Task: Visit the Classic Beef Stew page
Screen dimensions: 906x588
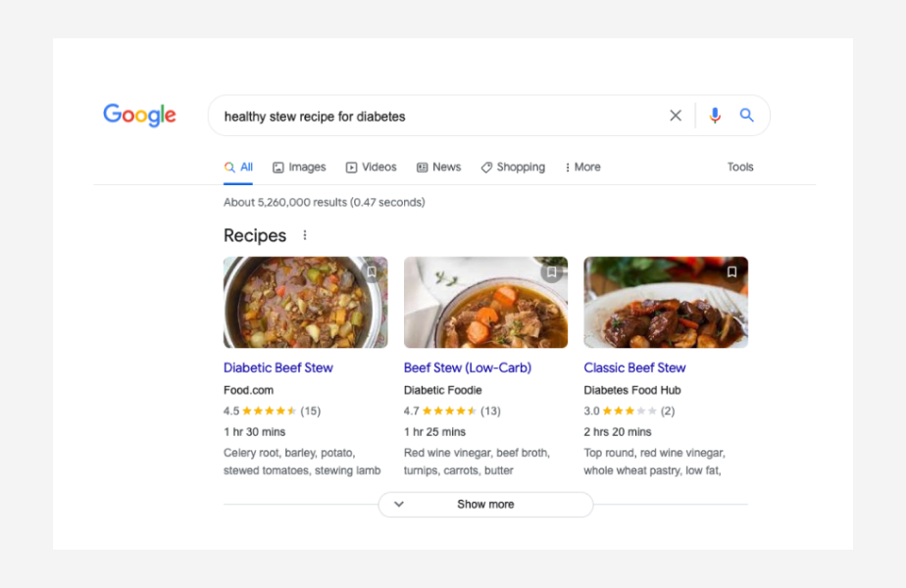Action: [x=634, y=367]
